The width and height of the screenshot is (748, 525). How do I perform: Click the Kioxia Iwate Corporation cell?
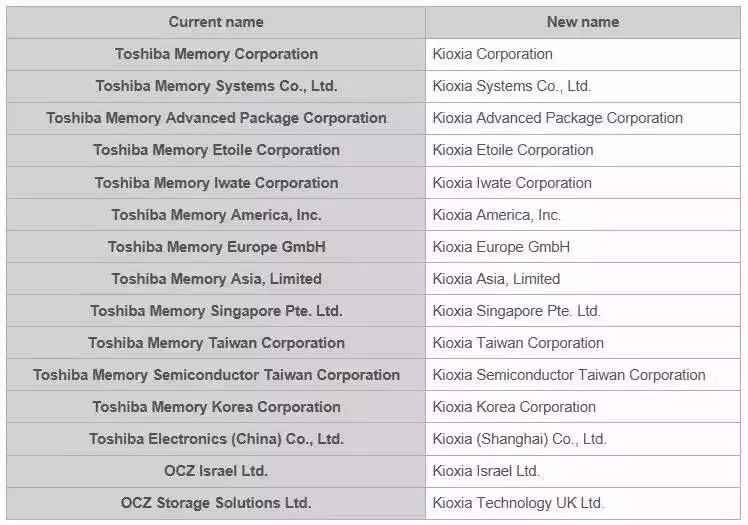(x=512, y=183)
